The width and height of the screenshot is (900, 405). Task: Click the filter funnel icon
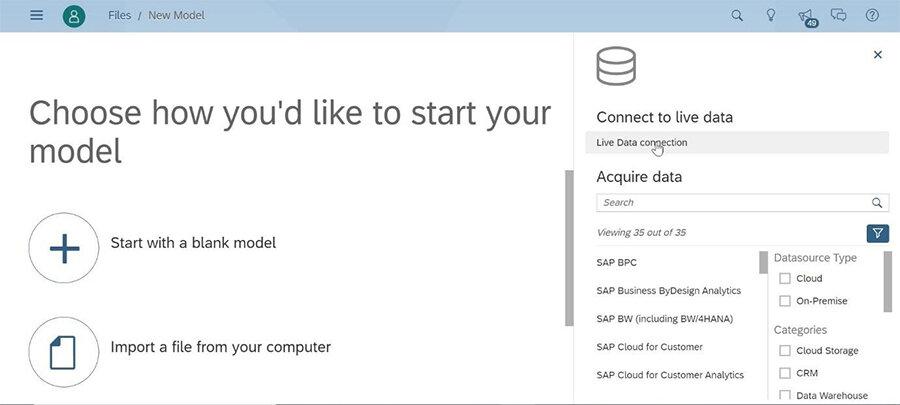coord(877,233)
